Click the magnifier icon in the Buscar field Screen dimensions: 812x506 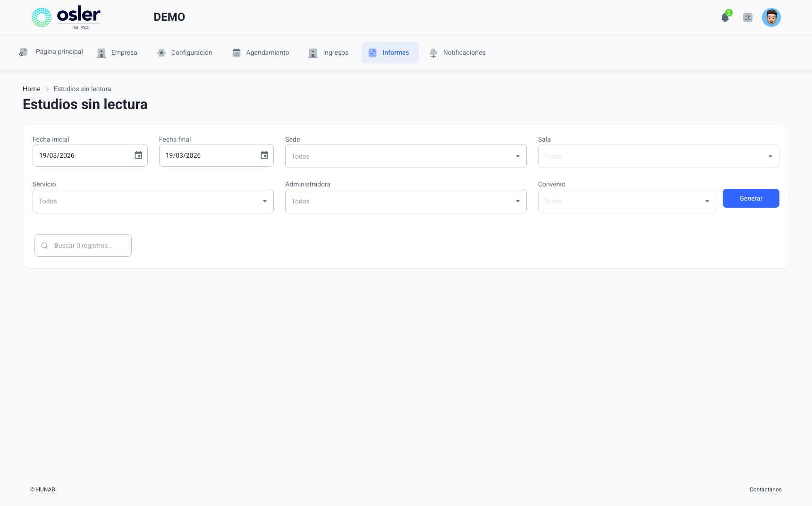(44, 245)
